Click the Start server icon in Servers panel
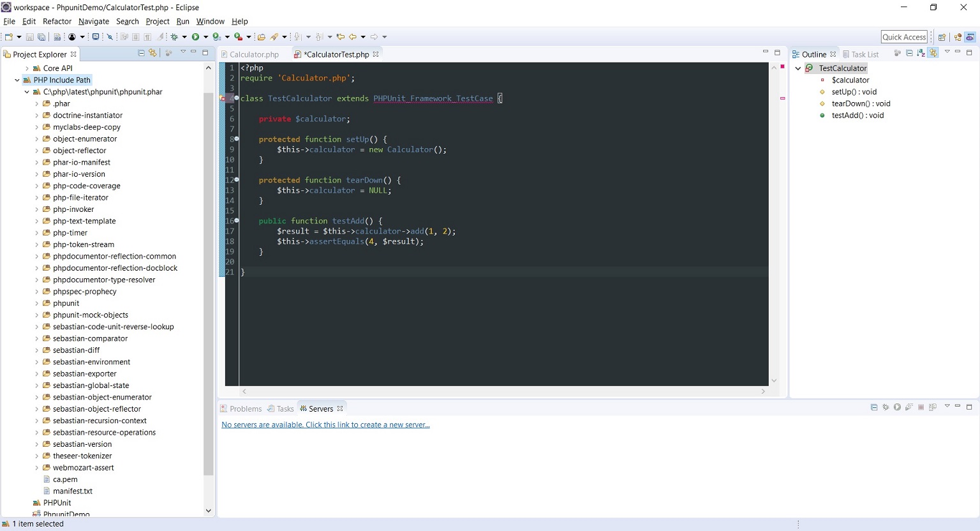The height and width of the screenshot is (531, 980). coord(897,407)
